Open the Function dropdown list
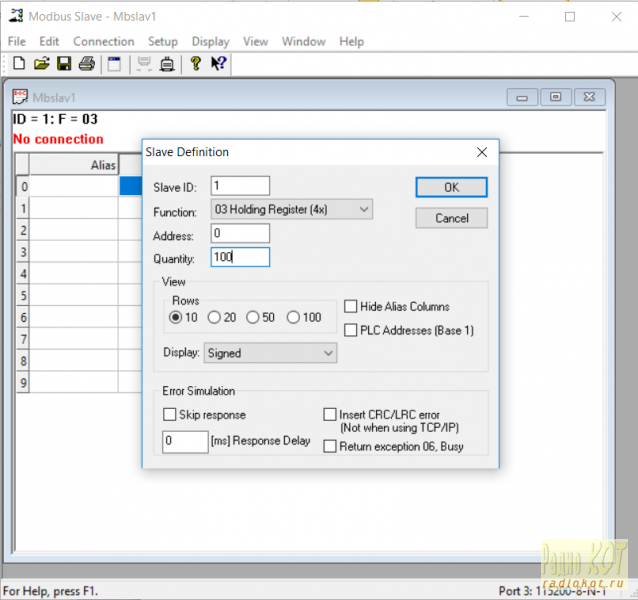 point(291,209)
